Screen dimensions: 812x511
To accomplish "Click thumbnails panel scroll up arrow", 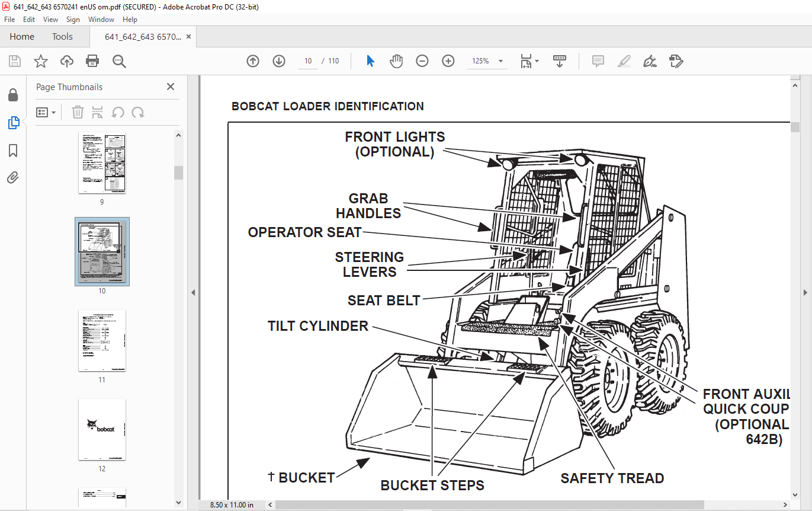I will coord(178,135).
